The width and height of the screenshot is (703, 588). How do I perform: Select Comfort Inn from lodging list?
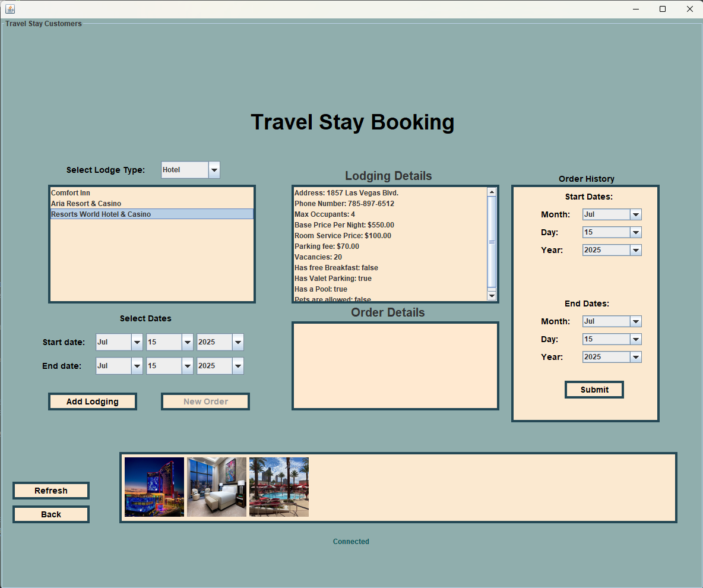71,193
